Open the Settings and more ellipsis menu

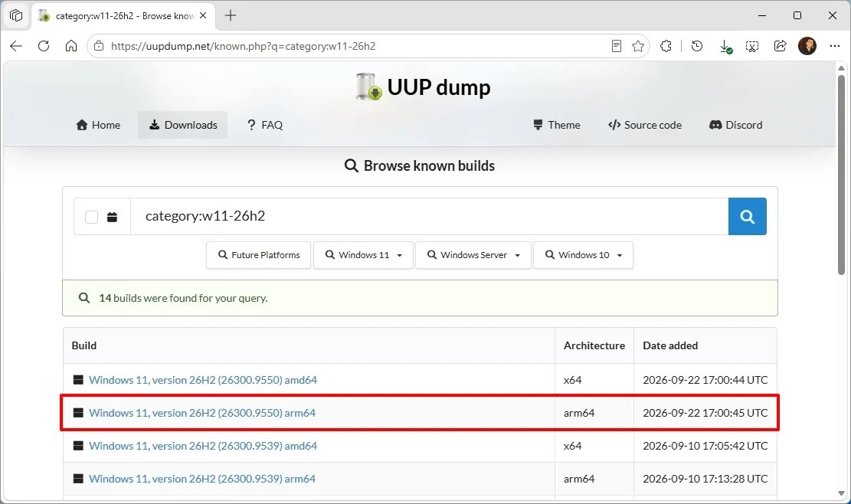pos(835,46)
